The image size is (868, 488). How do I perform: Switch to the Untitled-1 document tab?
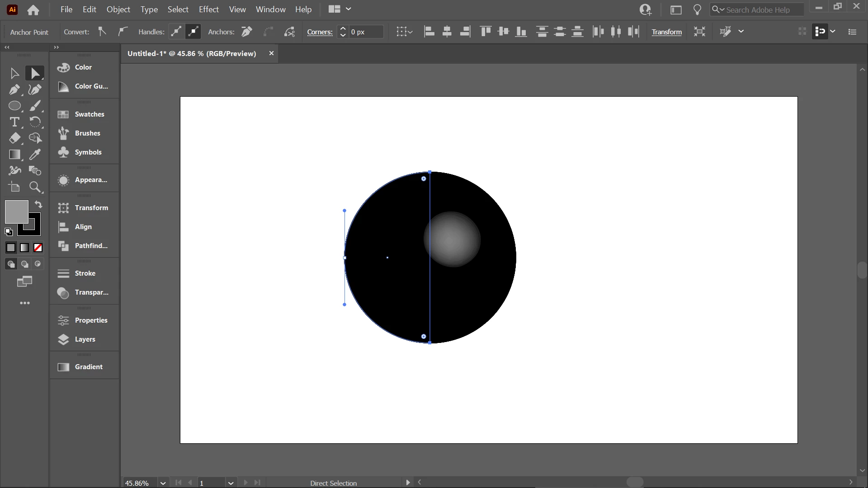pos(192,53)
